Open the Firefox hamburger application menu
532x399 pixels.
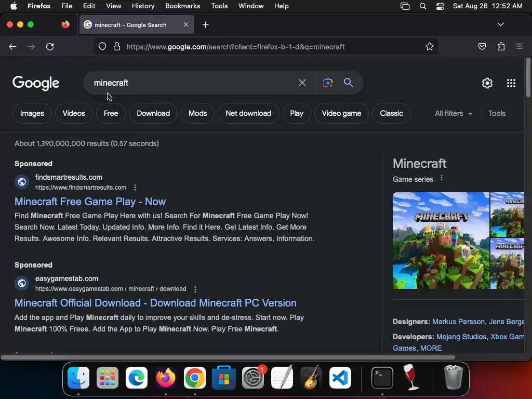pyautogui.click(x=520, y=46)
